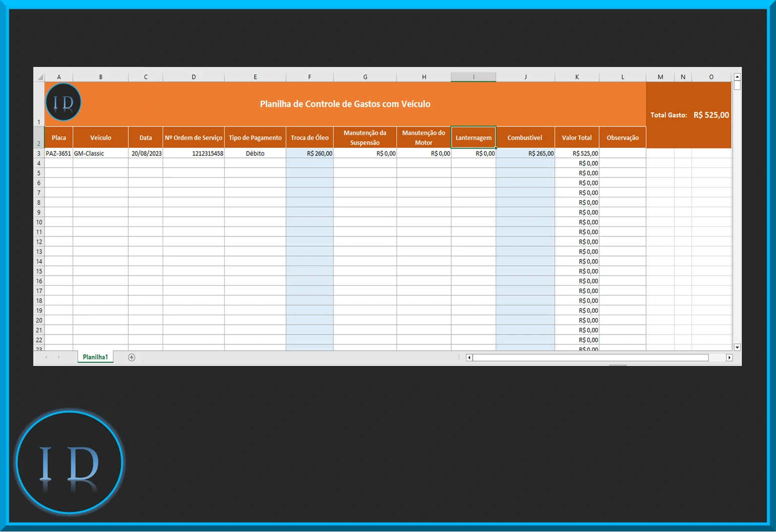Select row 22 header
The width and height of the screenshot is (776, 532).
point(39,340)
